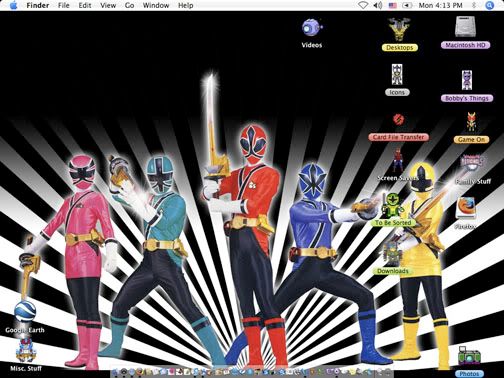
Task: Select the Firefox desktop icon
Action: click(x=465, y=208)
